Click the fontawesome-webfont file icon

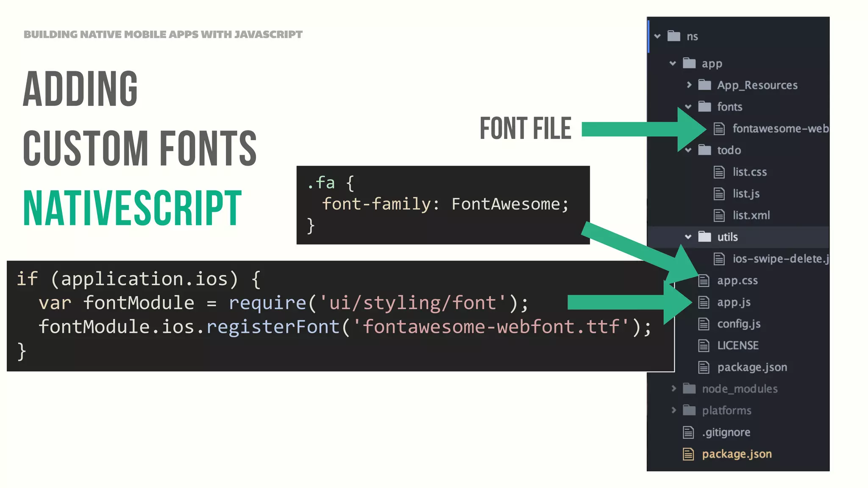[719, 128]
